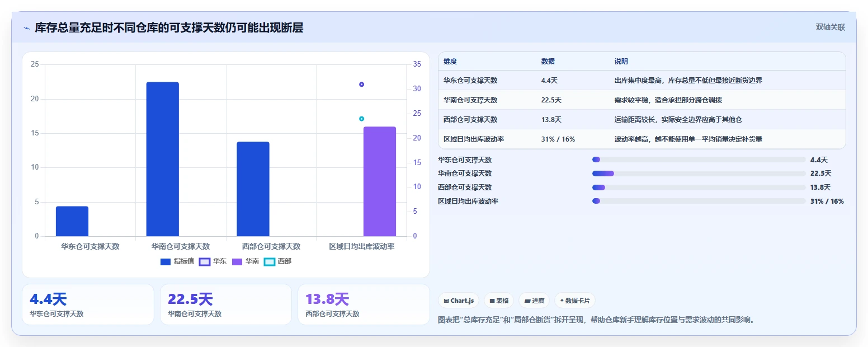Click the 维度 table column header
The height and width of the screenshot is (347, 868).
point(450,62)
